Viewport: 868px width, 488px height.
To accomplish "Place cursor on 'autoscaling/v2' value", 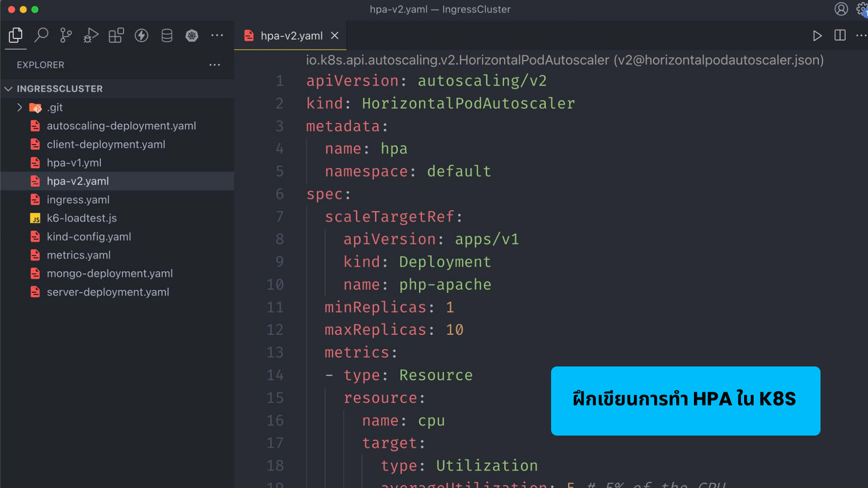I will coord(482,81).
